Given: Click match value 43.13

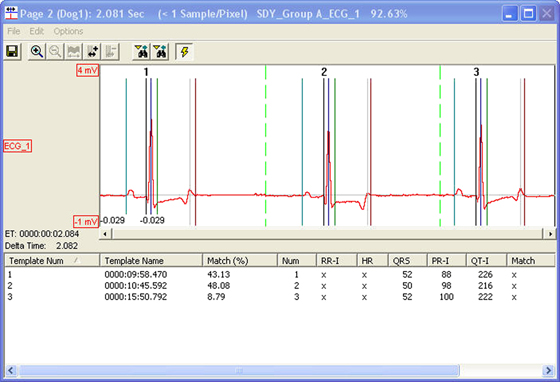Looking at the screenshot, I should 219,275.
